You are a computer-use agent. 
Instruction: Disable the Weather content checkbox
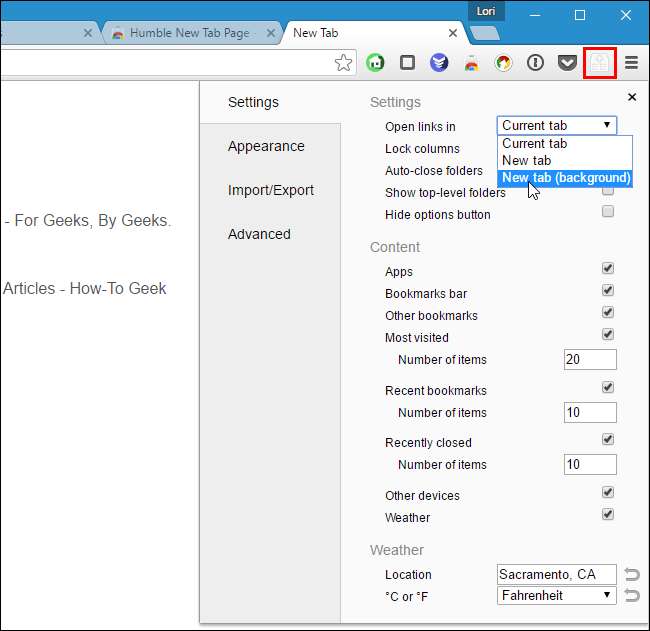tap(608, 515)
